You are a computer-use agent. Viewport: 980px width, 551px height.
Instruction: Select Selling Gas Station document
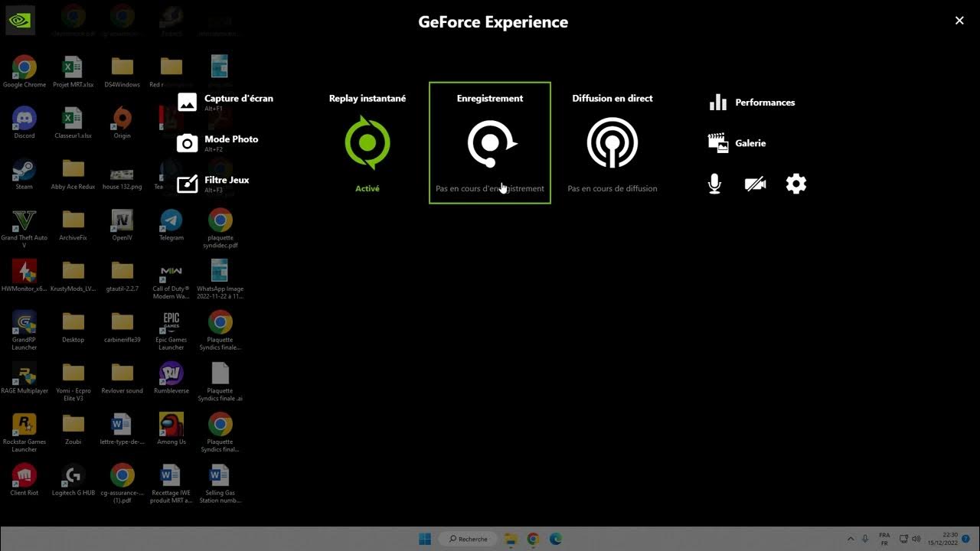click(x=220, y=484)
